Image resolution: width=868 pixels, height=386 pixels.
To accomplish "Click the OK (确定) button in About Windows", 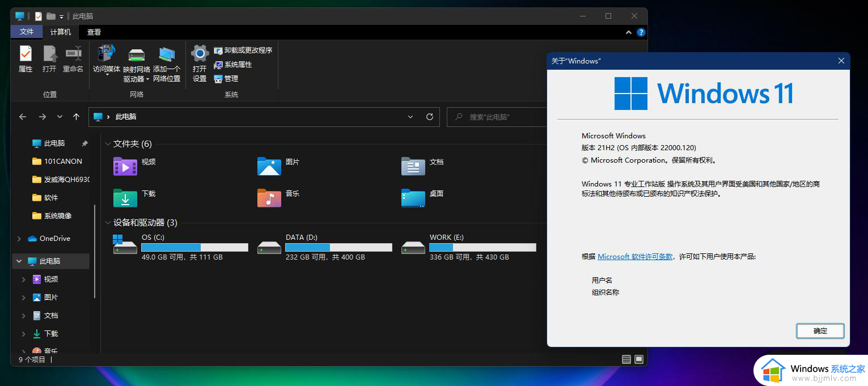I will pos(820,331).
